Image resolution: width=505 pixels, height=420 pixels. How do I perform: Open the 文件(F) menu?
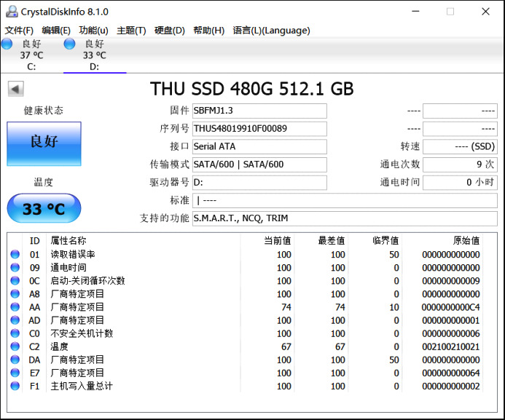19,31
